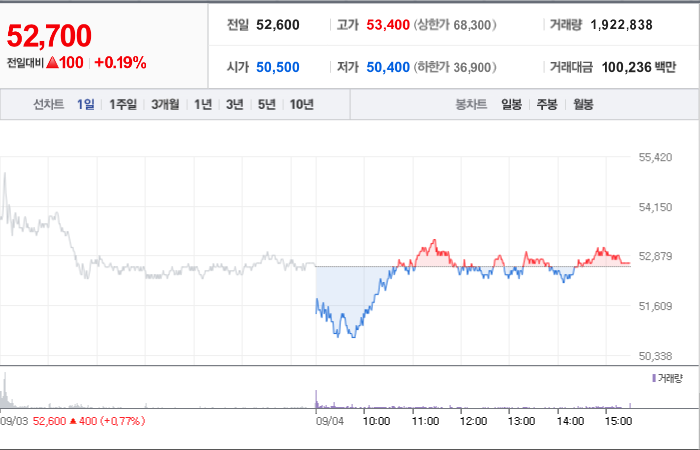The image size is (700, 450).
Task: Click the 54,150 y-axis label
Action: 655,207
